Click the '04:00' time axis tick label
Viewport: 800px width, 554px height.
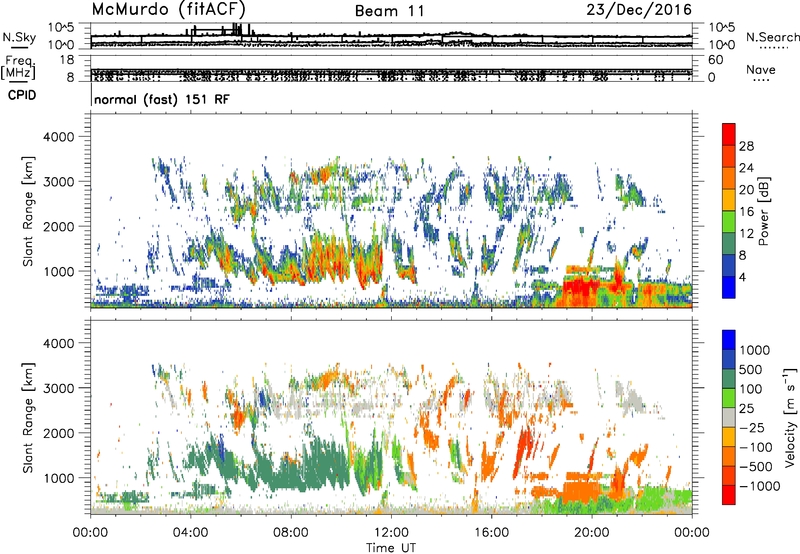190,533
